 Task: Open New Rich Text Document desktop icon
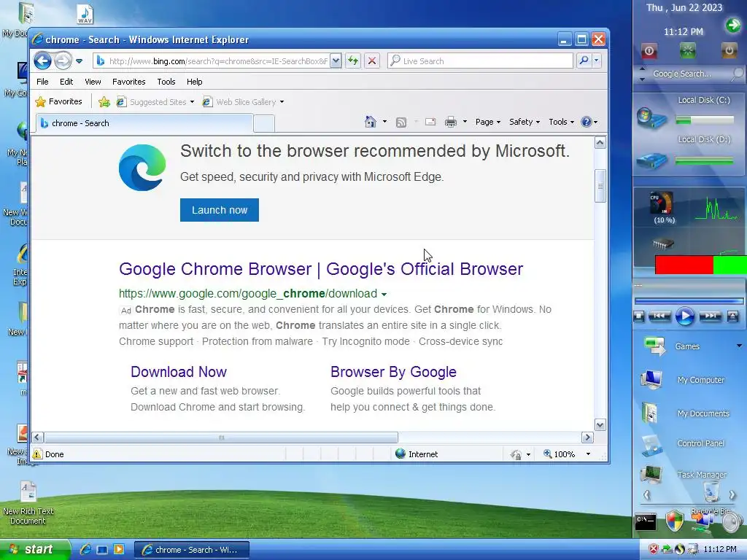pos(28,503)
